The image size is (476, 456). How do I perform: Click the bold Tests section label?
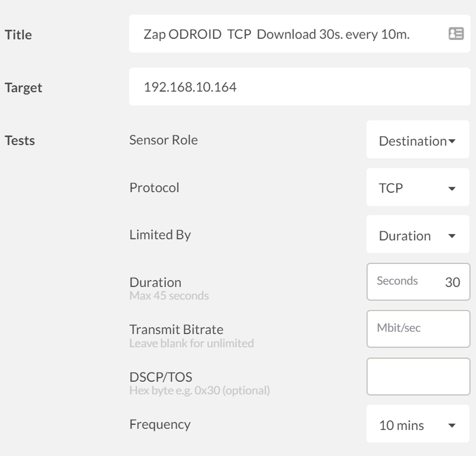(20, 140)
